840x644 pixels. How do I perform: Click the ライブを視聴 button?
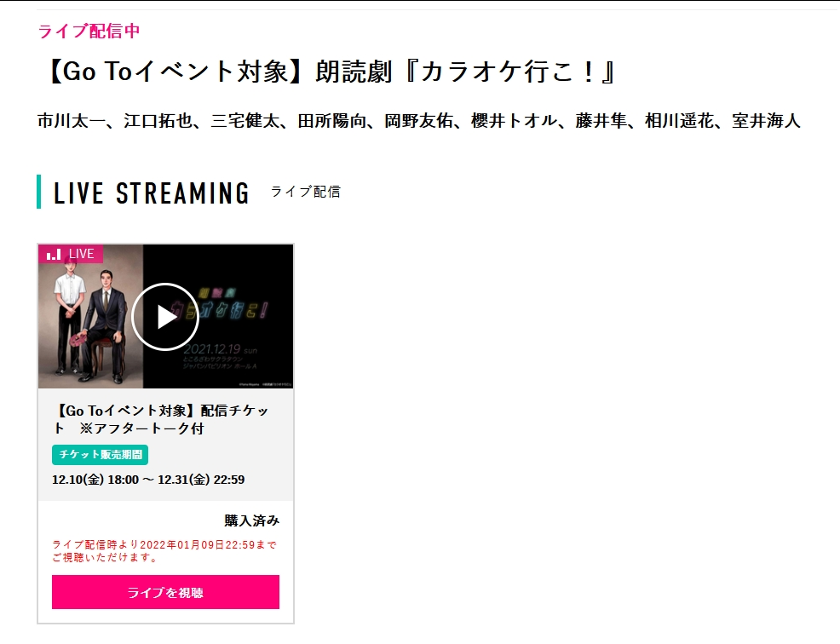(165, 592)
